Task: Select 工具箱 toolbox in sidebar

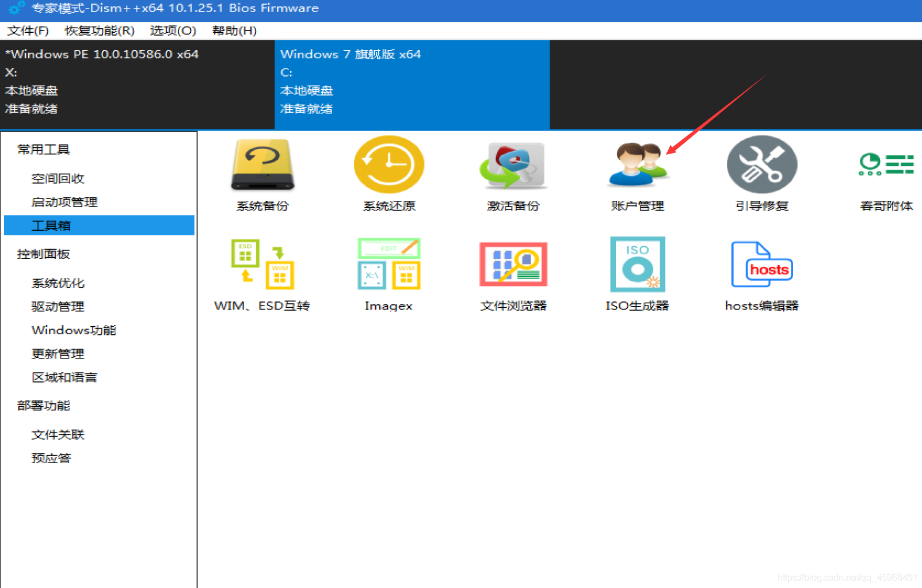Action: coord(99,226)
